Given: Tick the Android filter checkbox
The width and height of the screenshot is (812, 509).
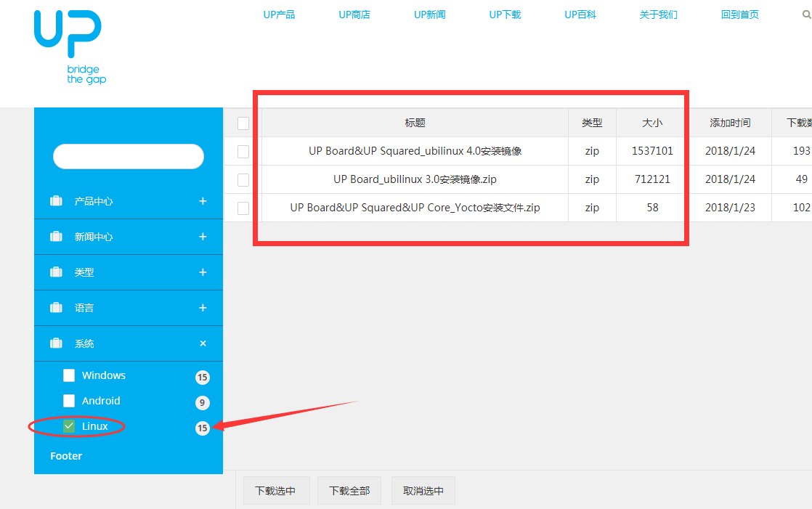Looking at the screenshot, I should coord(69,401).
